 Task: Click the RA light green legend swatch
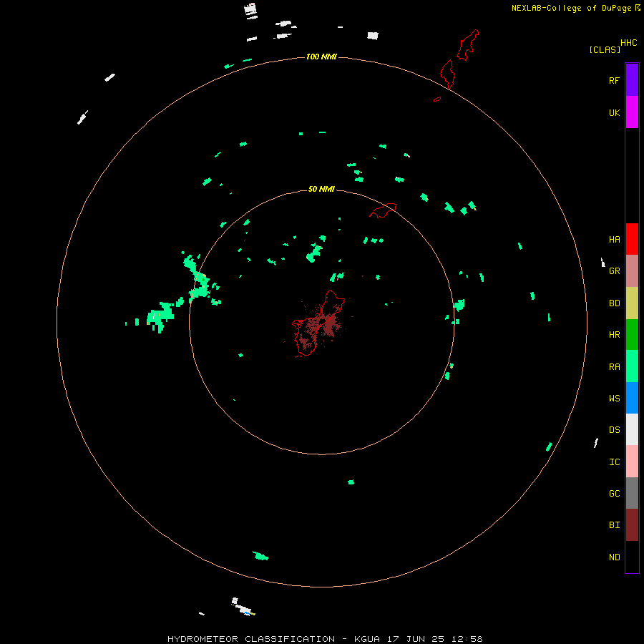click(x=632, y=366)
